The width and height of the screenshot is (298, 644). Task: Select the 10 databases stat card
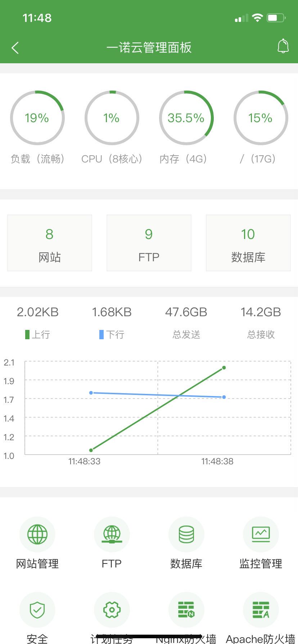click(x=248, y=243)
